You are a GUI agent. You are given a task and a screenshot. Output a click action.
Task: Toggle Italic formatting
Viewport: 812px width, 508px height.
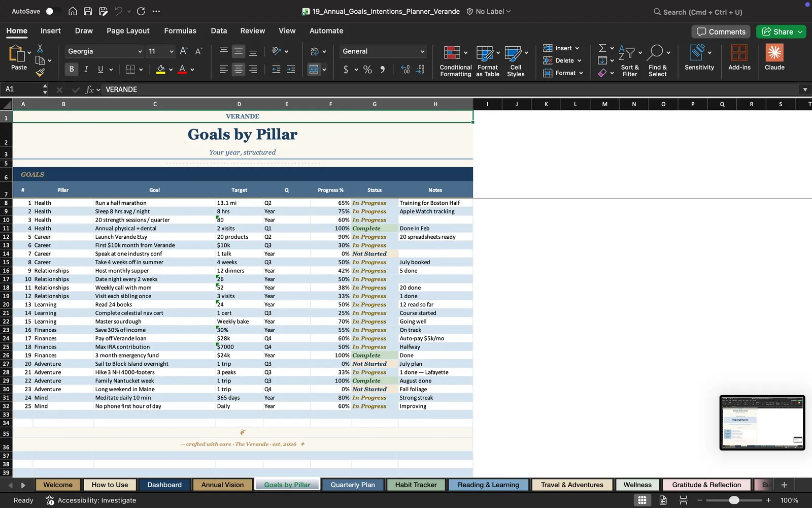click(x=86, y=69)
